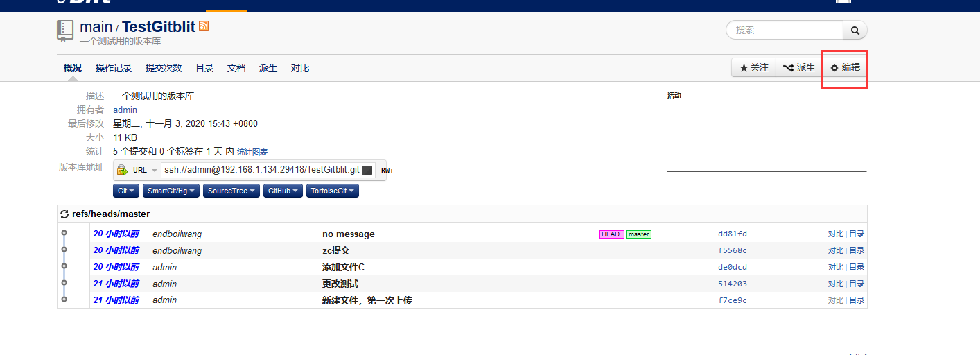Fork the repository using 派生 button
The width and height of the screenshot is (980, 355).
[799, 67]
